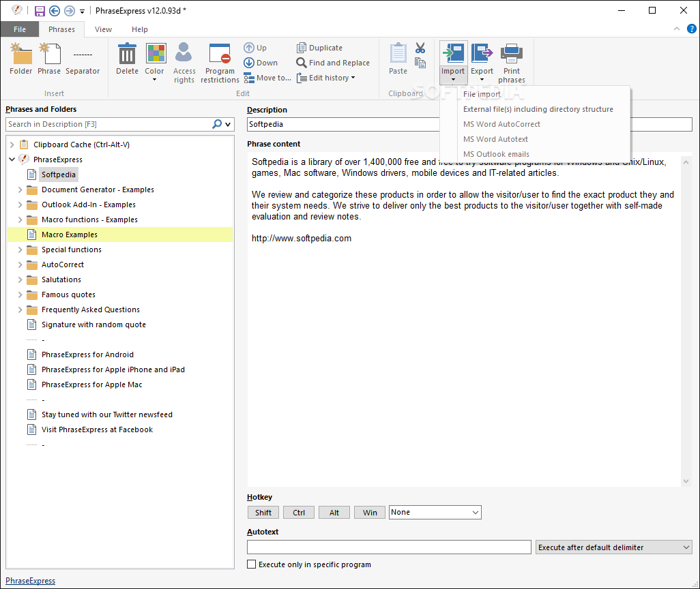Toggle the Alt hotkey modifier

click(334, 513)
